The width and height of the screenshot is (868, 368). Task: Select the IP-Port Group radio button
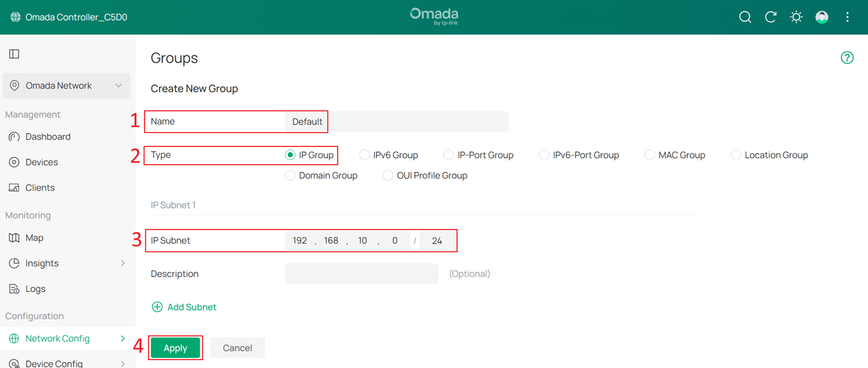[x=448, y=155]
